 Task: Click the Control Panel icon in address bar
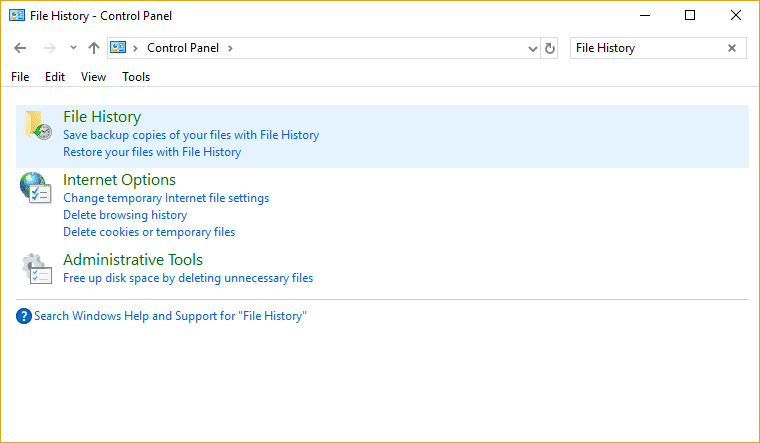coord(118,47)
